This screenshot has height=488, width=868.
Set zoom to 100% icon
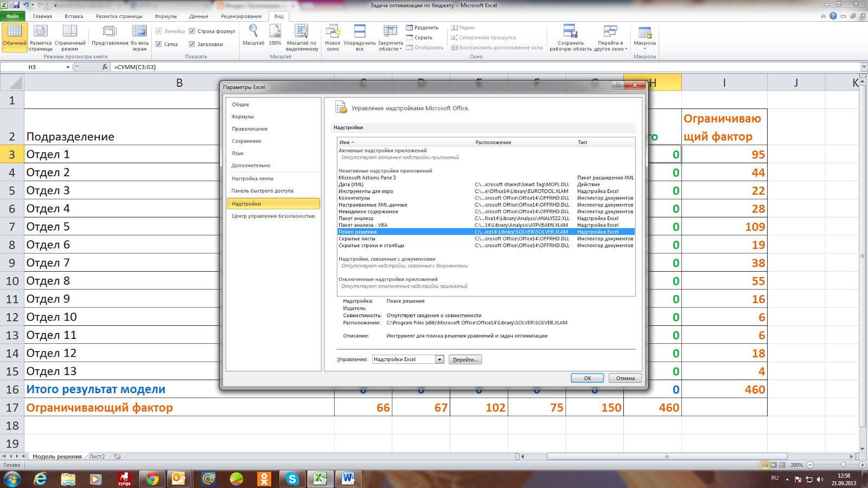(x=275, y=35)
